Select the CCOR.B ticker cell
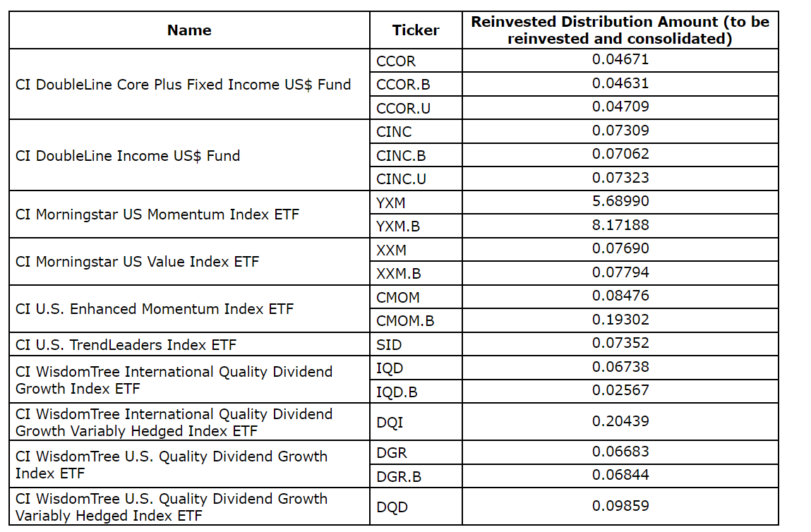 point(403,85)
